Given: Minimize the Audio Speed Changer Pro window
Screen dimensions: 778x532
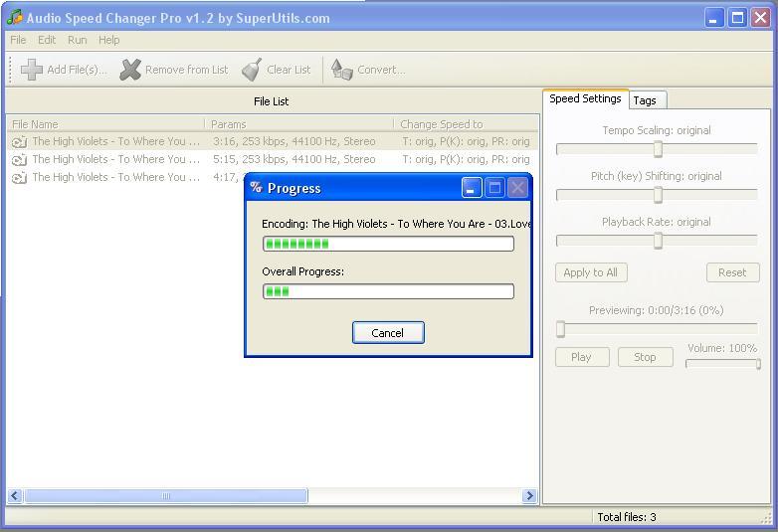Looking at the screenshot, I should coord(714,18).
